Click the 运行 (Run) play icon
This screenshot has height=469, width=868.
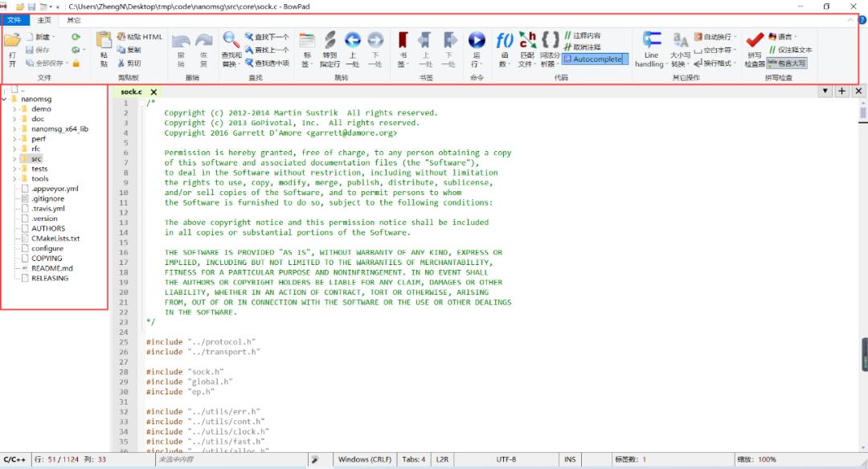[477, 40]
